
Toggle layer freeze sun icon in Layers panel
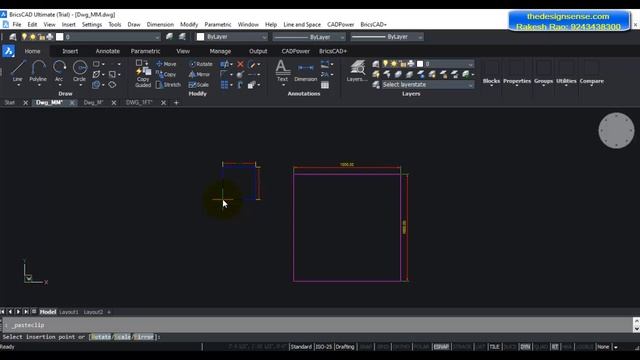pos(394,64)
